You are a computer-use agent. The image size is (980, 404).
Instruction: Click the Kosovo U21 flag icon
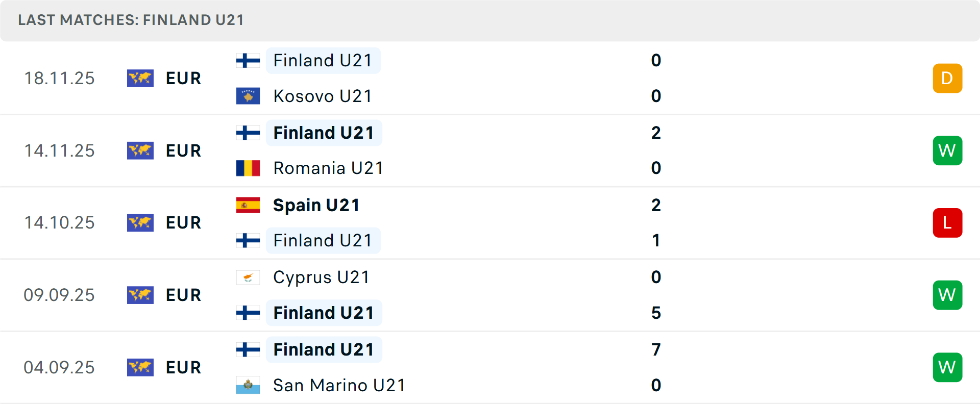[248, 96]
